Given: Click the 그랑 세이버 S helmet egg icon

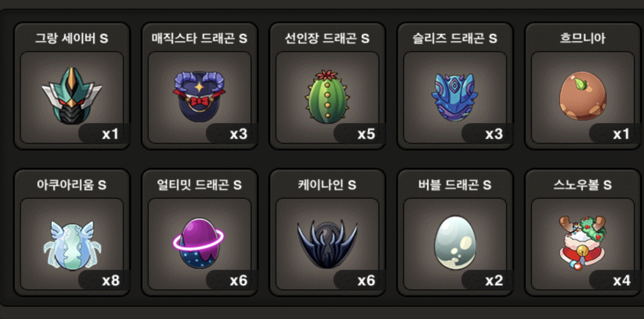Looking at the screenshot, I should tap(72, 96).
